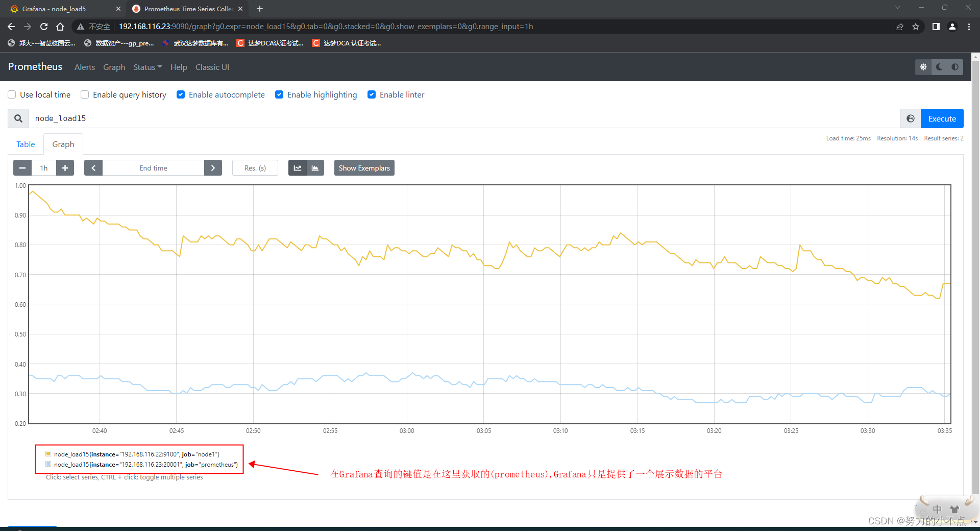Click inside the End time input field
Viewport: 980px width, 531px height.
pos(153,167)
